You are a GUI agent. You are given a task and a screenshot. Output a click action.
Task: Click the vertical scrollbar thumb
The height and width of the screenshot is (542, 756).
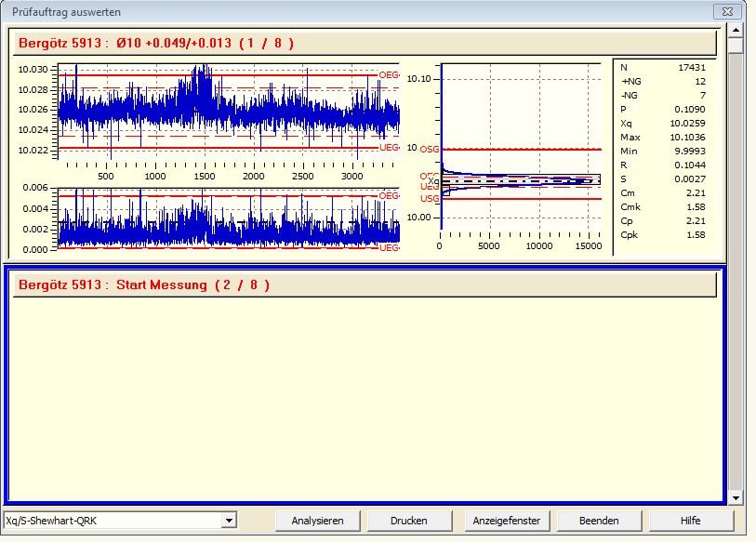click(736, 46)
